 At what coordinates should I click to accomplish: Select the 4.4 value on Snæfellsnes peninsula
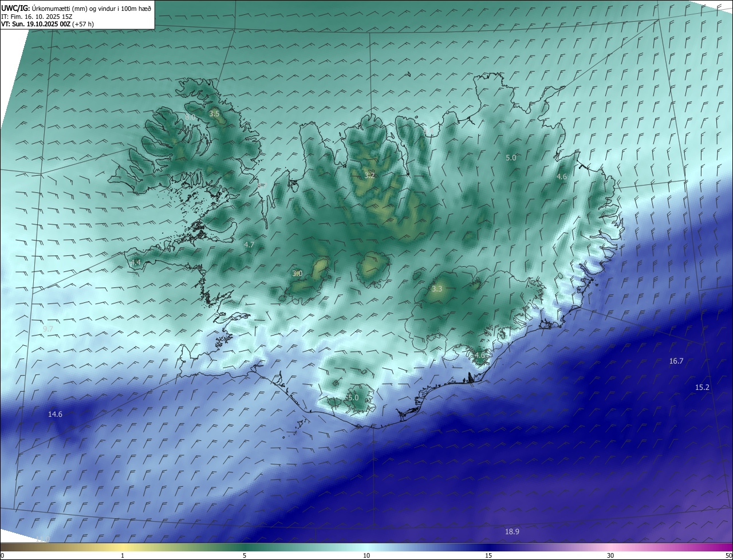coord(136,263)
